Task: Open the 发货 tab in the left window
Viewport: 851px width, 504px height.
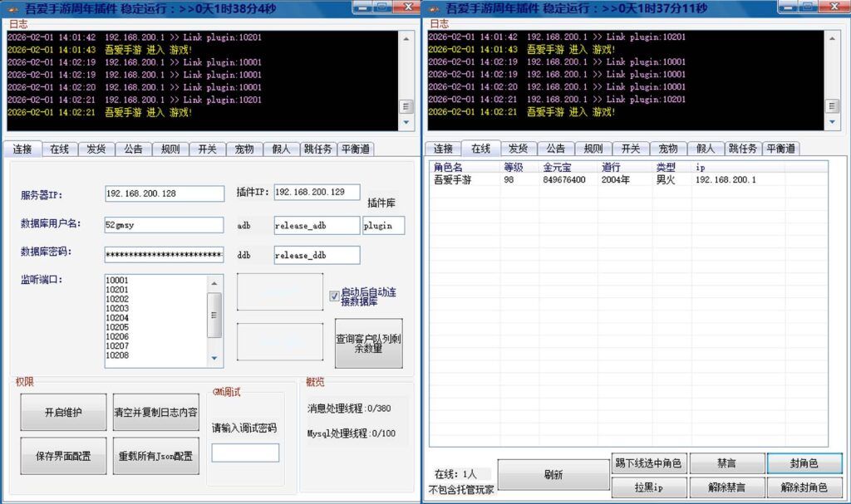Action: coord(96,149)
